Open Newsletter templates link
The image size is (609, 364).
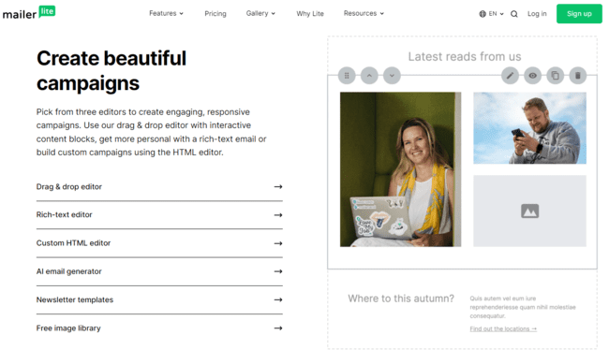[159, 300]
